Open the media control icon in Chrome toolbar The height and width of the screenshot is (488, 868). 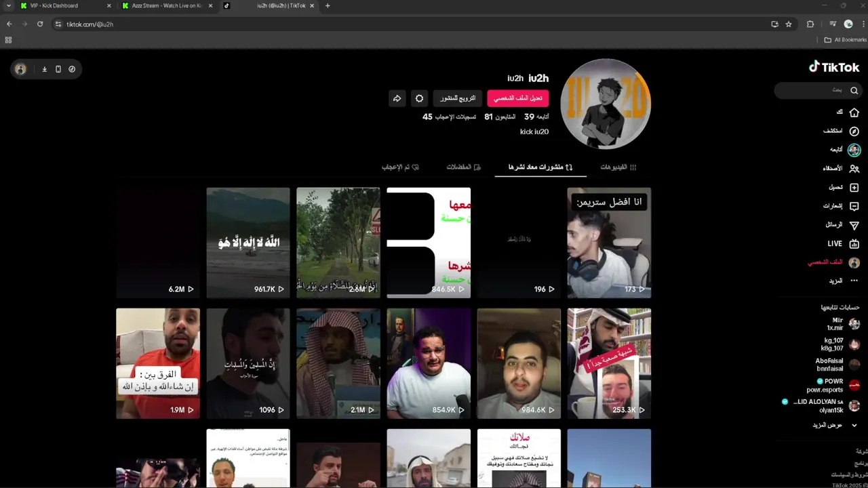click(833, 24)
